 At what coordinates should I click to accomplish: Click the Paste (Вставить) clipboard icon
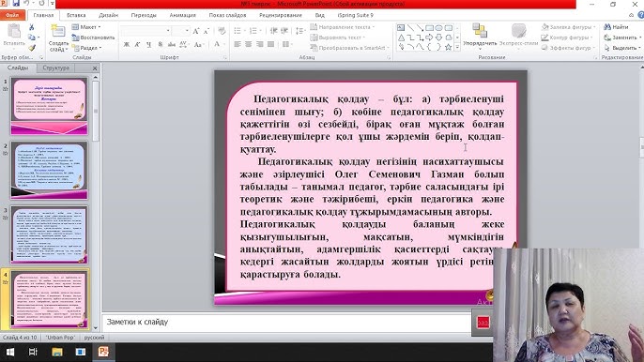tap(14, 31)
